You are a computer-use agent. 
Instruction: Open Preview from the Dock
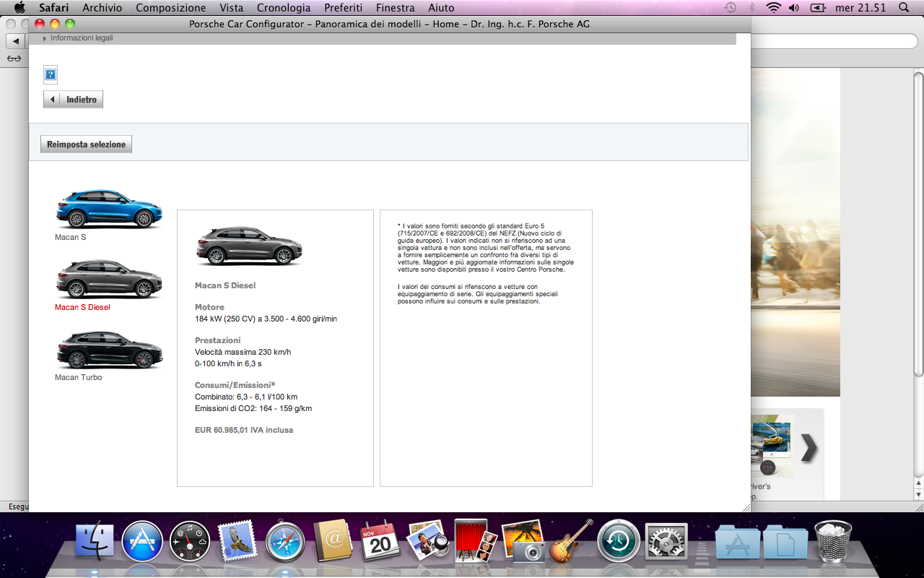coord(428,541)
